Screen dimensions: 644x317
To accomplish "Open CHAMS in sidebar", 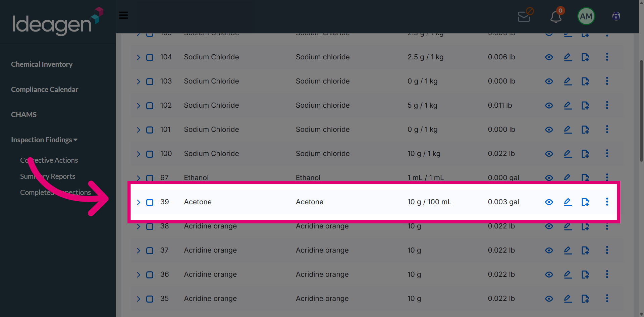I will point(23,114).
